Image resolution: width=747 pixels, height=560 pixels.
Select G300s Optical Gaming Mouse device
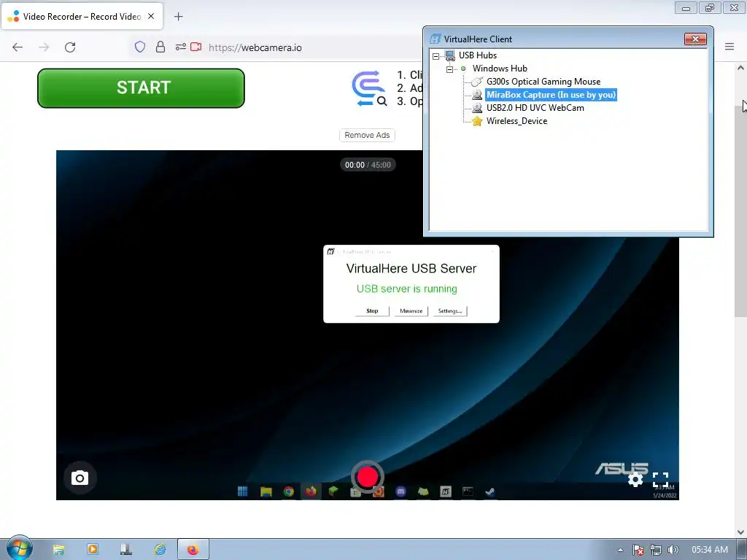543,82
